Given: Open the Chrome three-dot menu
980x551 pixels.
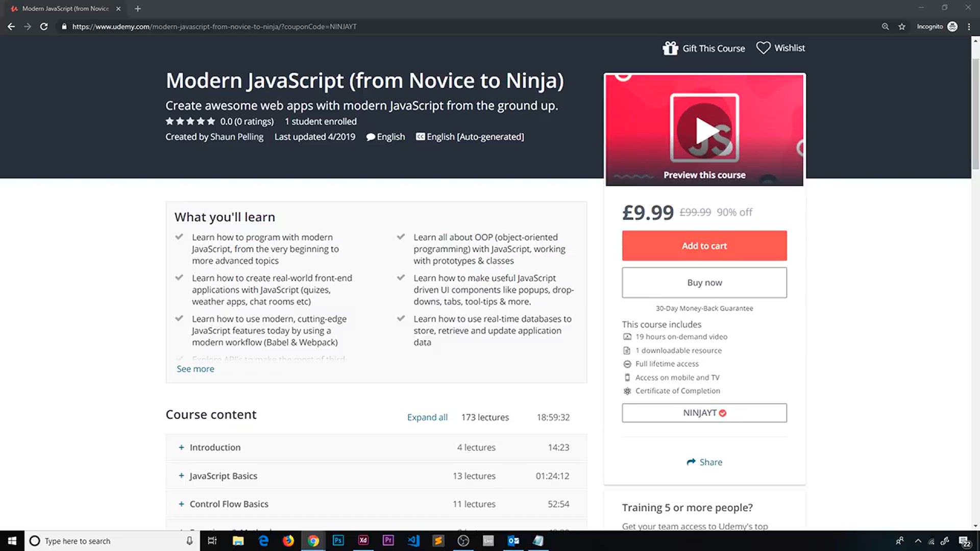Looking at the screenshot, I should (969, 27).
